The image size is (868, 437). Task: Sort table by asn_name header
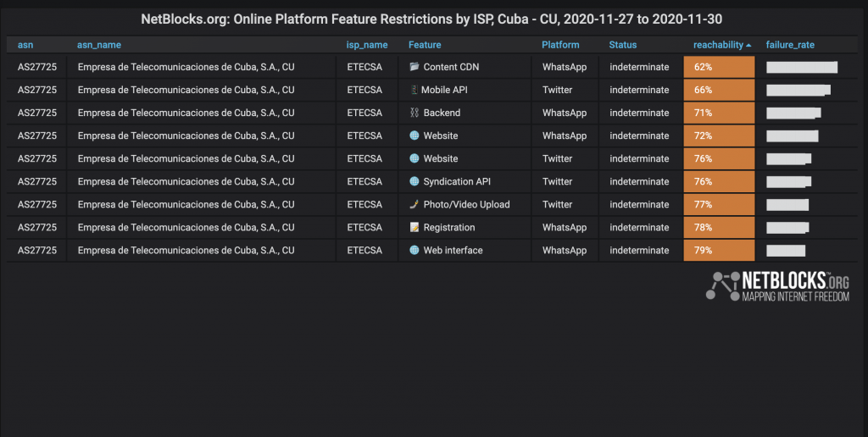click(x=99, y=45)
